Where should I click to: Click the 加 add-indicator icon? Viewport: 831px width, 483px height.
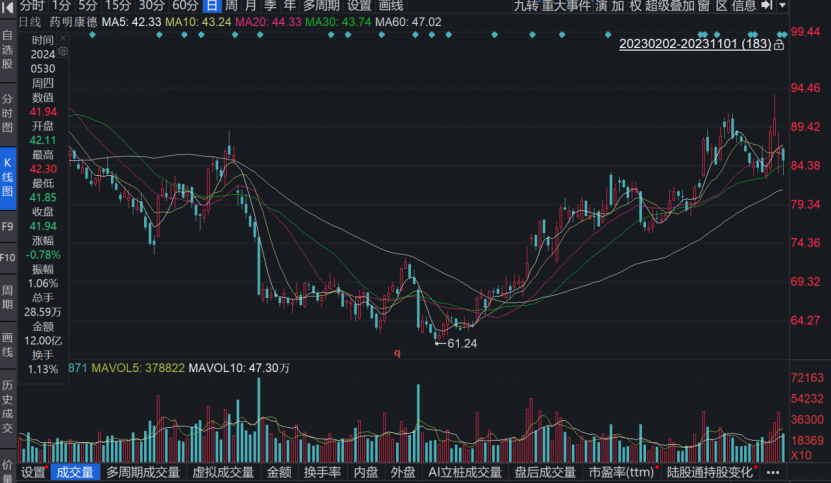(618, 6)
